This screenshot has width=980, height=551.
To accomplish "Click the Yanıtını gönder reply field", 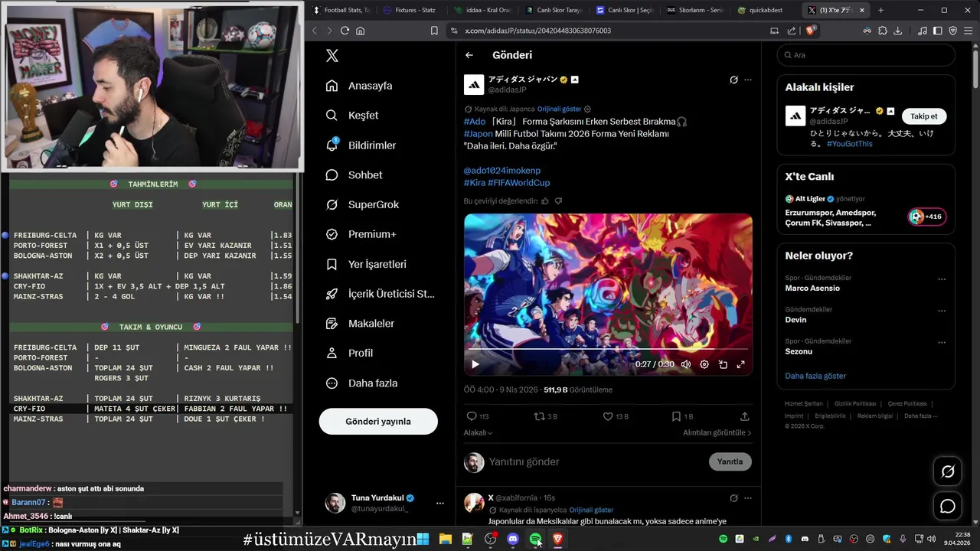I will 596,461.
